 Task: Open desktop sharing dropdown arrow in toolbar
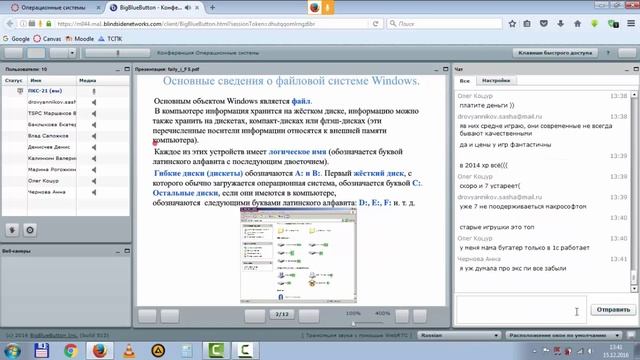[72, 53]
